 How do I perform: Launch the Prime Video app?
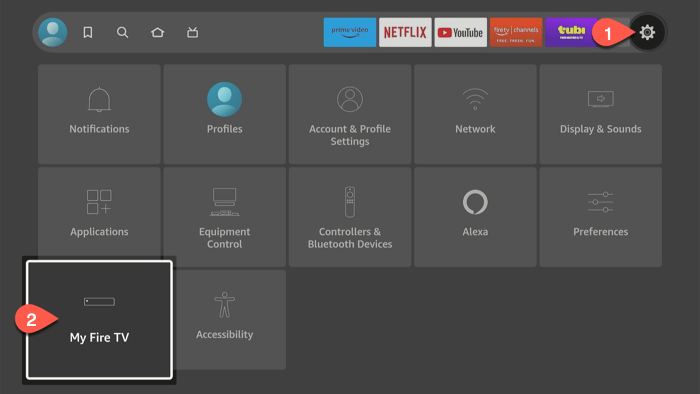[350, 32]
